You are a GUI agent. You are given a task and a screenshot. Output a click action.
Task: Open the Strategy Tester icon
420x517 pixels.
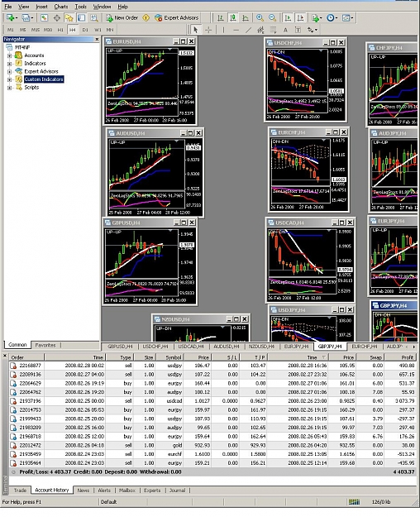[94, 18]
